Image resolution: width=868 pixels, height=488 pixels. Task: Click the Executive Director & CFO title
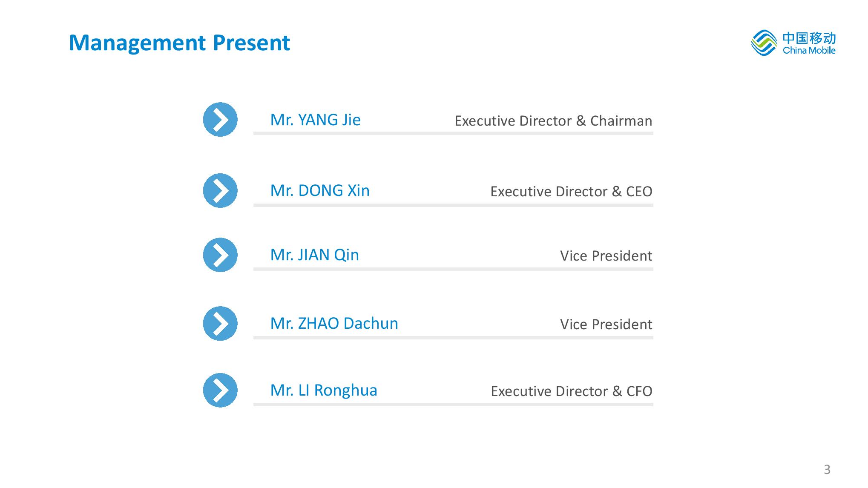click(x=572, y=391)
